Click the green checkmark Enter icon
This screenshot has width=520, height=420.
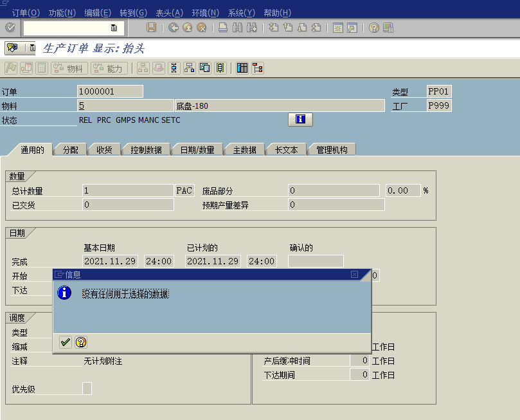tap(10, 28)
